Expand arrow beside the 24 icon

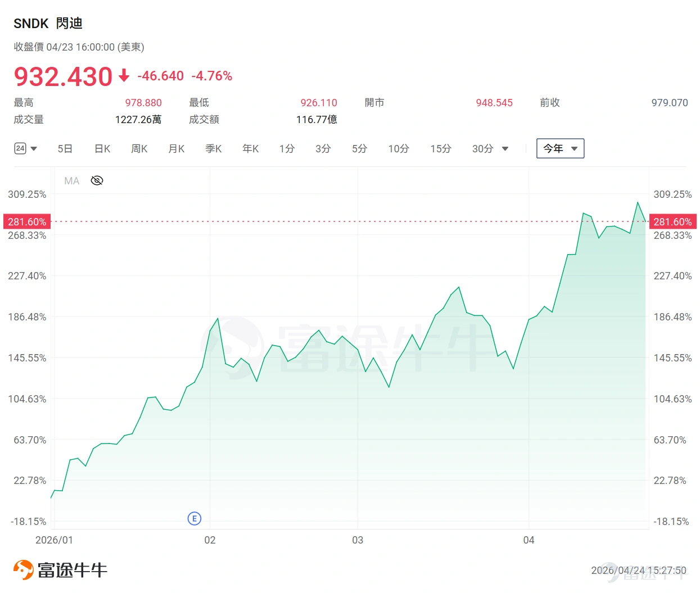(34, 149)
